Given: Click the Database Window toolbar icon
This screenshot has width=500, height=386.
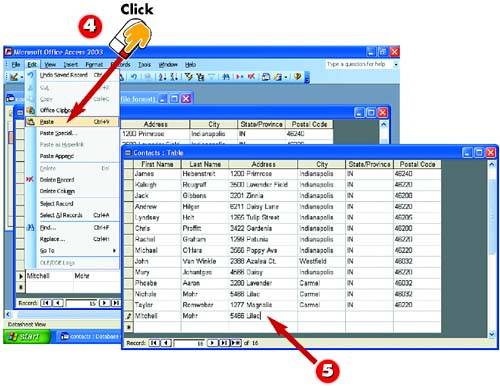Looking at the screenshot, I should coord(266,77).
